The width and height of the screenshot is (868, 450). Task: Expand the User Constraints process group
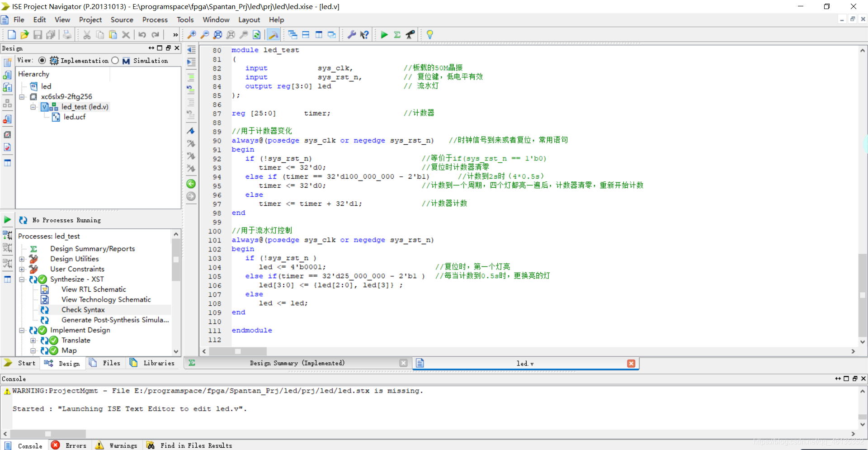pos(22,269)
